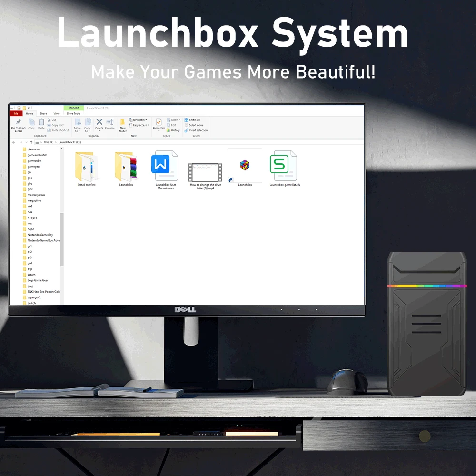Viewport: 476px width, 476px height.
Task: Open the Drive Tools tab
Action: [x=73, y=114]
